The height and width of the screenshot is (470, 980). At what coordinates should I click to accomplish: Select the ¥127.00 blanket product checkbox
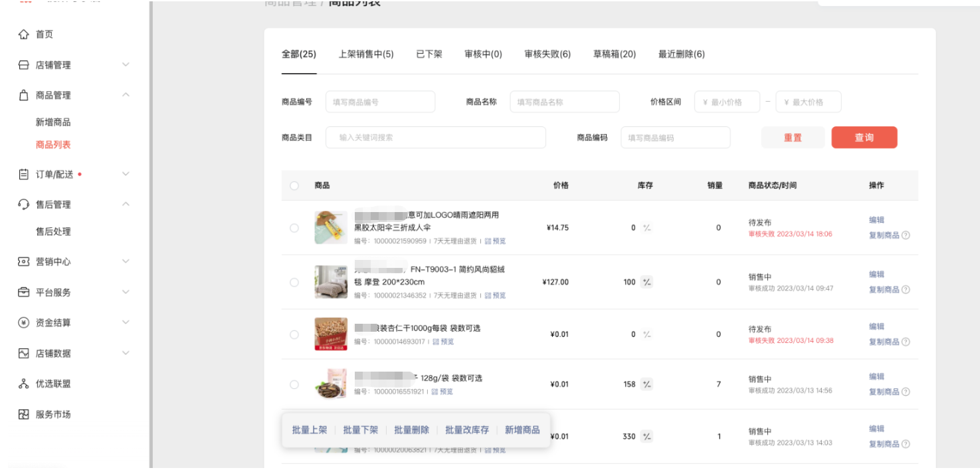coord(294,283)
